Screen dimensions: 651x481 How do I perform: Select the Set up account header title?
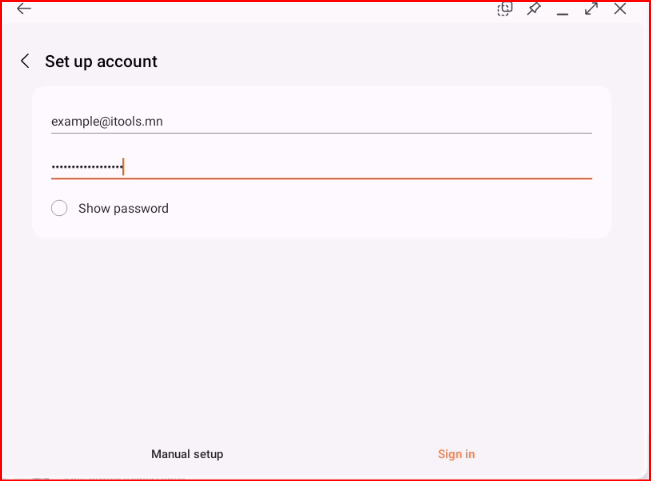tap(101, 61)
